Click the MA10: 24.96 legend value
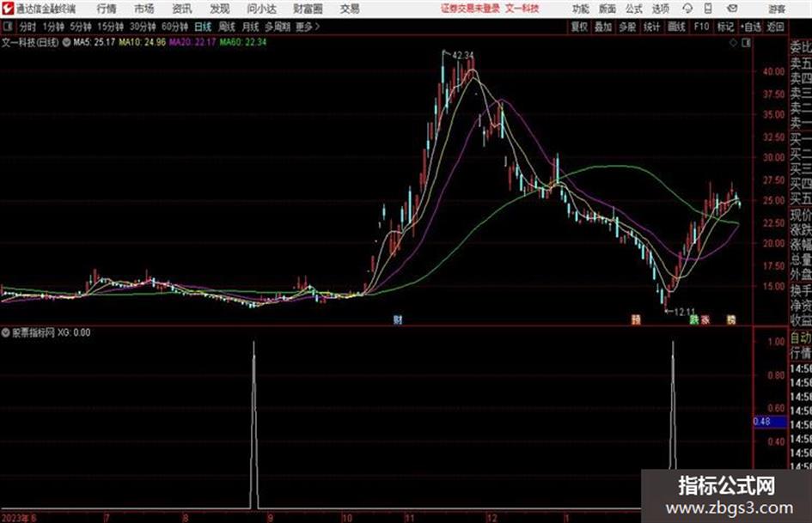Image resolution: width=812 pixels, height=523 pixels. coord(143,42)
